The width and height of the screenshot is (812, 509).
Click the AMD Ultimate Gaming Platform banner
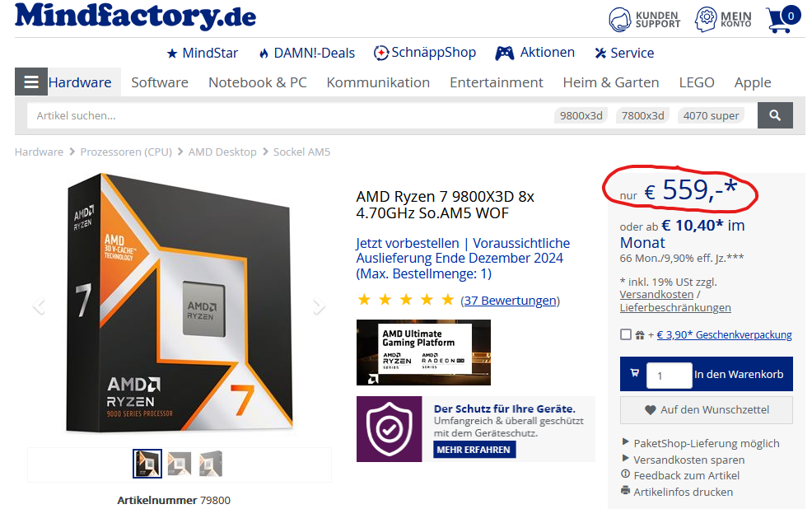point(423,353)
